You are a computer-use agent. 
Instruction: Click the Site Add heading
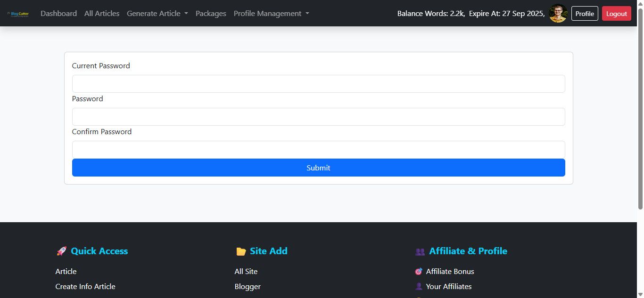pyautogui.click(x=268, y=251)
